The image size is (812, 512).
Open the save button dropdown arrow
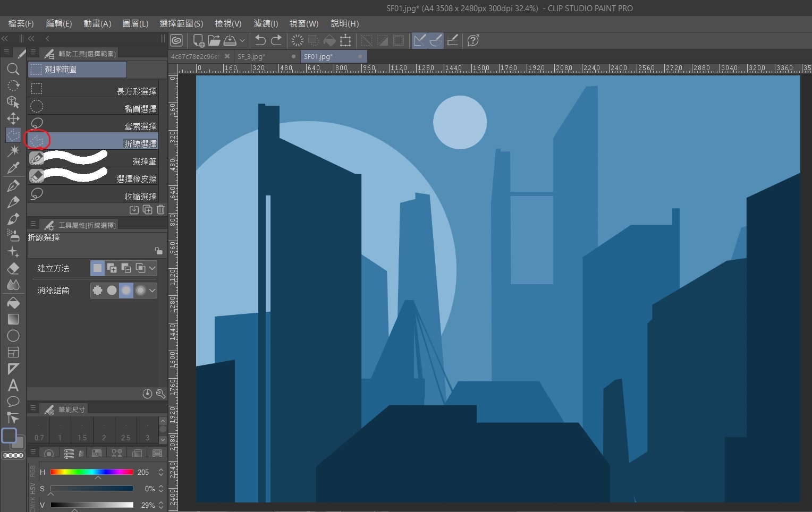pyautogui.click(x=242, y=40)
